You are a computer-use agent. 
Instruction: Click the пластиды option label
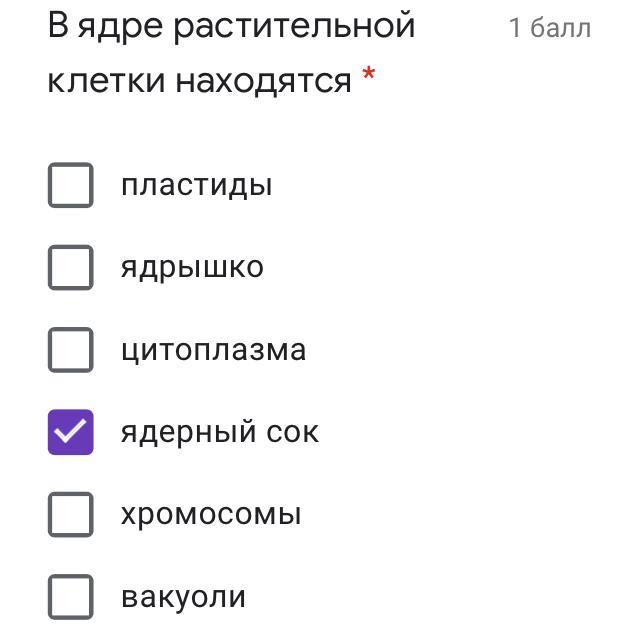[x=196, y=186]
